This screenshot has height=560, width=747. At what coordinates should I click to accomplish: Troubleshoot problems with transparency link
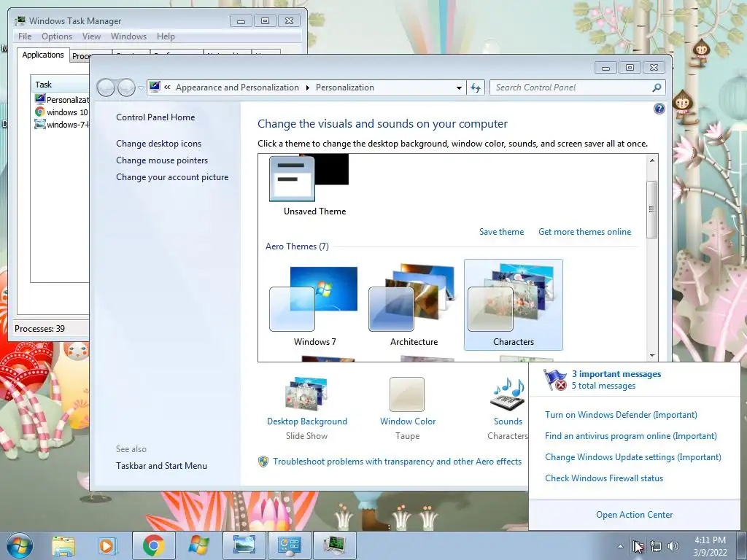(397, 462)
